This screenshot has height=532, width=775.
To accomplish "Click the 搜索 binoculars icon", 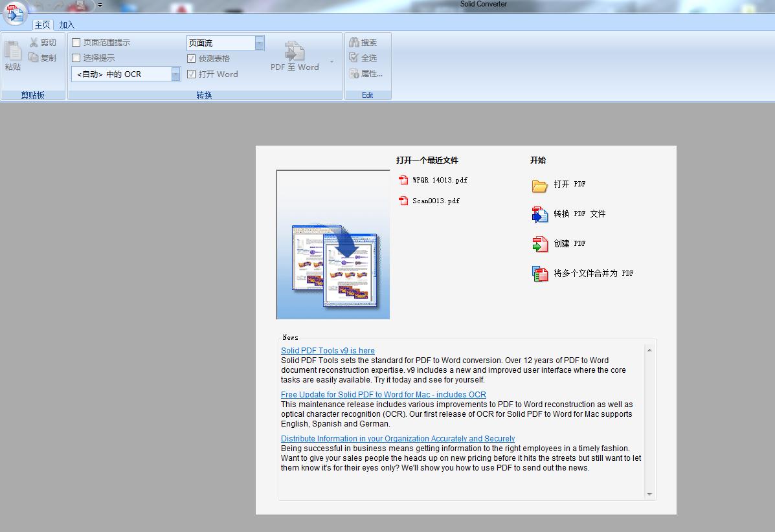I will click(354, 43).
